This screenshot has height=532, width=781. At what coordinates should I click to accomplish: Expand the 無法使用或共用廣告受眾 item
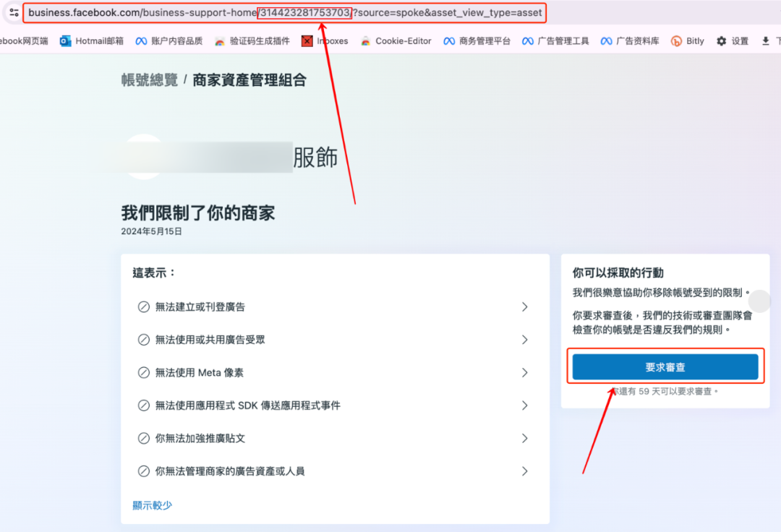pos(333,340)
